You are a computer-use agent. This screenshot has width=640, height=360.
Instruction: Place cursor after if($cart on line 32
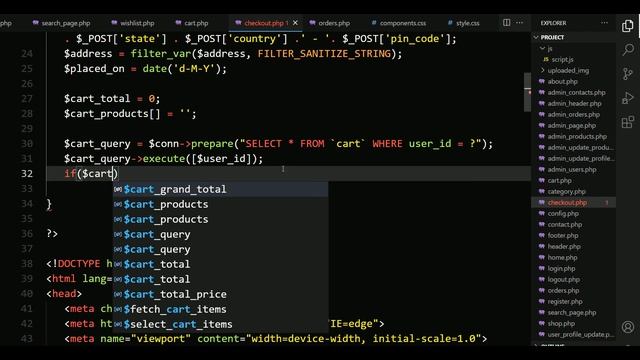coord(113,174)
